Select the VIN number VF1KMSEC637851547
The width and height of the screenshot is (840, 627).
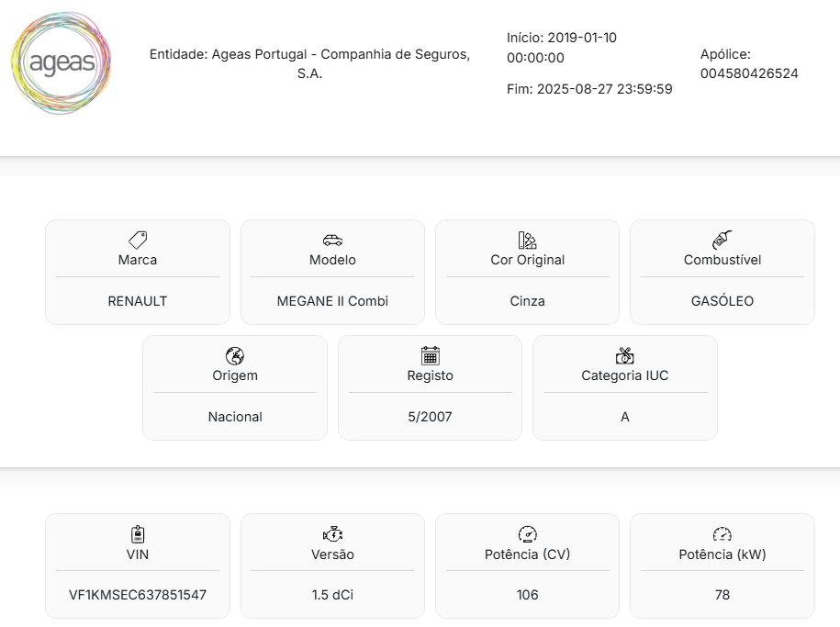[138, 595]
